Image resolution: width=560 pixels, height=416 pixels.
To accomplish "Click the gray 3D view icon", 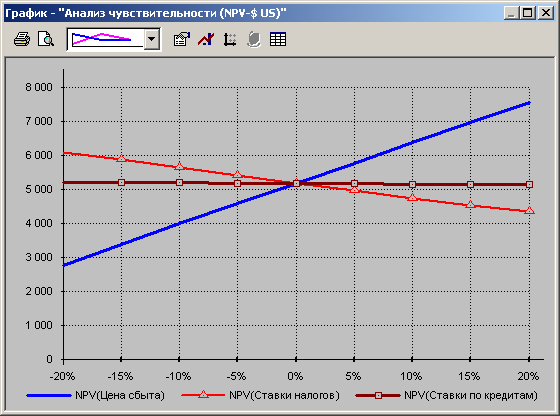I will pyautogui.click(x=254, y=39).
